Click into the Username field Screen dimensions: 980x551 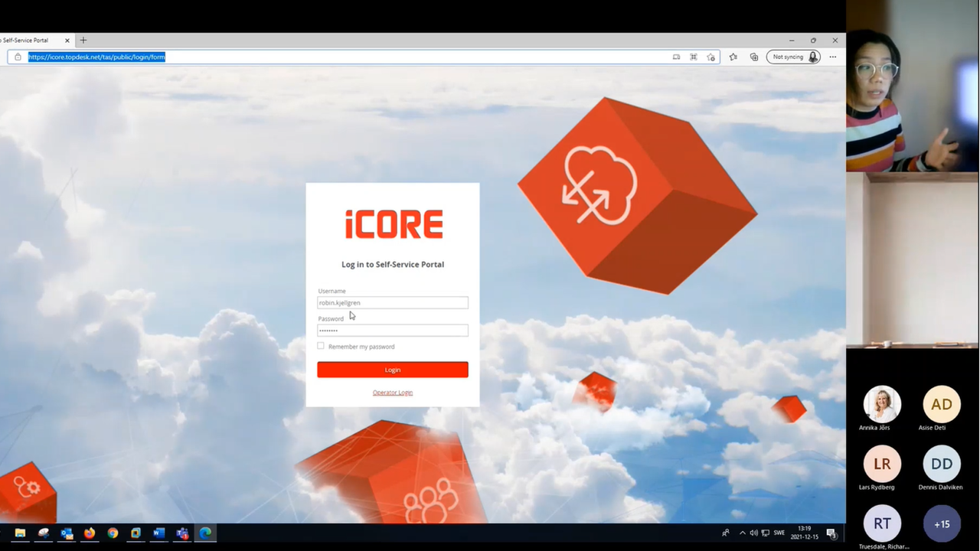392,303
